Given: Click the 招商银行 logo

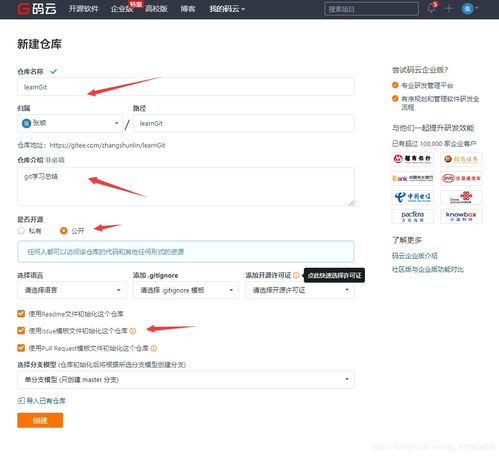Looking at the screenshot, I should [x=412, y=159].
